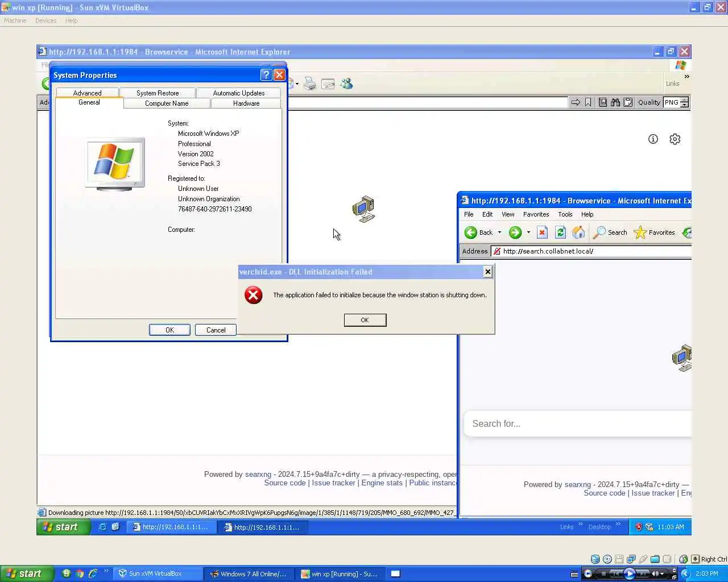The width and height of the screenshot is (728, 582).
Task: Click the Home icon in inner IE toolbar
Action: [x=578, y=232]
